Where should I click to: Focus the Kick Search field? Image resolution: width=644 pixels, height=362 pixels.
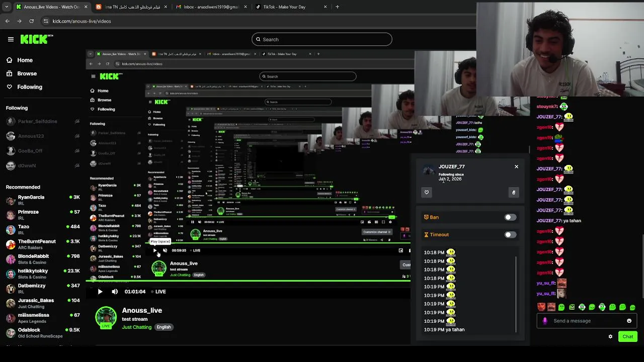click(x=322, y=39)
